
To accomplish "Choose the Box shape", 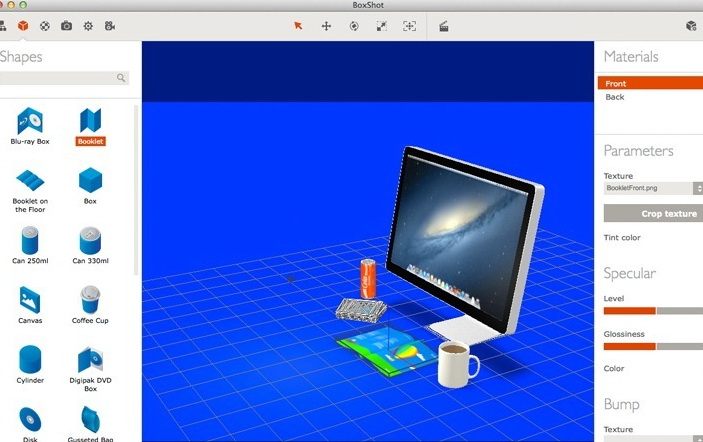I will [x=91, y=186].
